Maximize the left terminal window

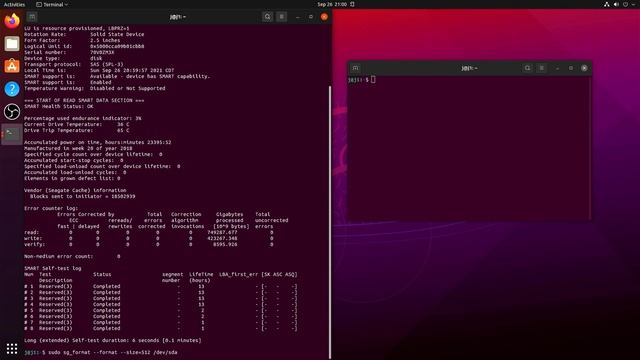311,17
